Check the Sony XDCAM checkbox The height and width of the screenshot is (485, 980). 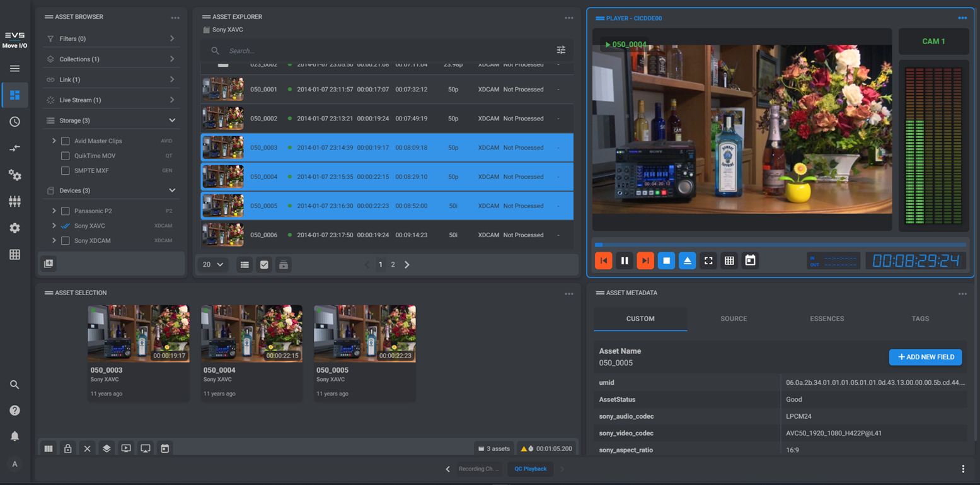click(x=65, y=240)
